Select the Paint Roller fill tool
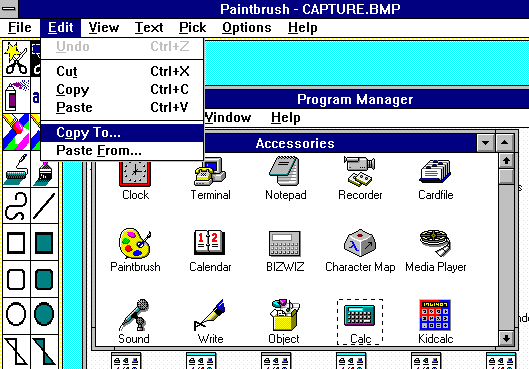Viewport: 529px width, 369px height. pyautogui.click(x=16, y=169)
